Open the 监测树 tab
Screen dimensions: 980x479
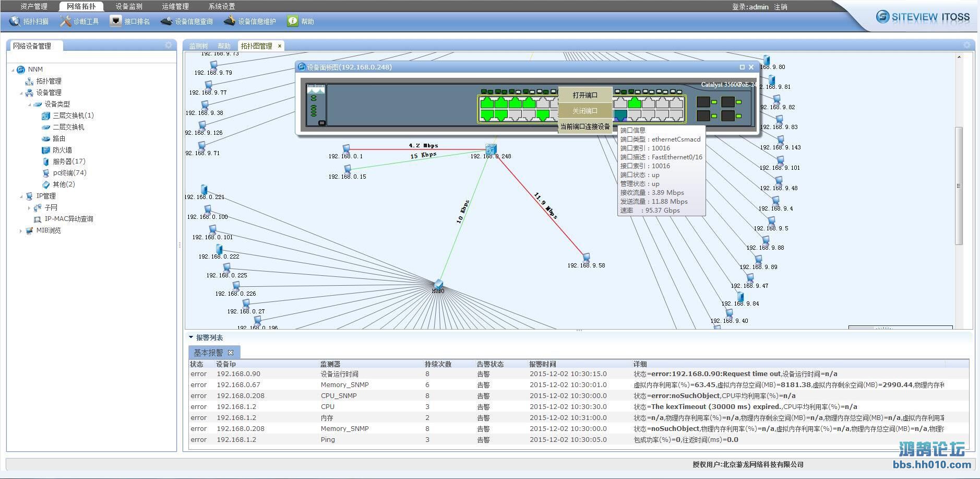[198, 46]
